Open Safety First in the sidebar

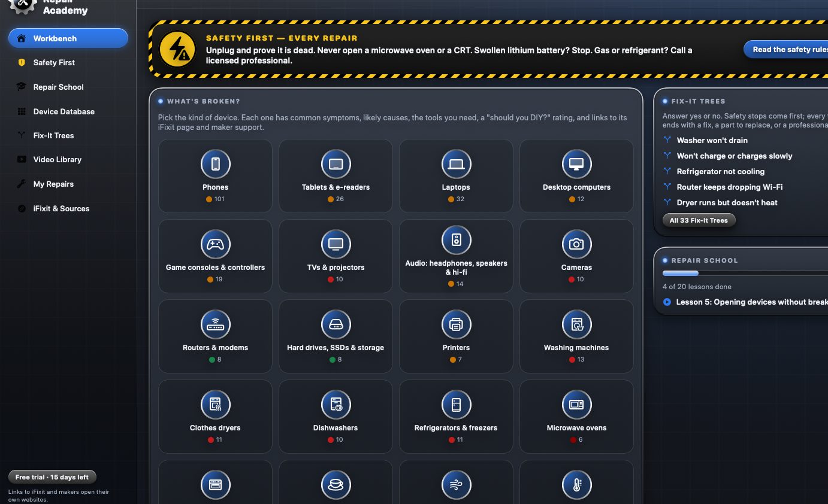pos(68,62)
